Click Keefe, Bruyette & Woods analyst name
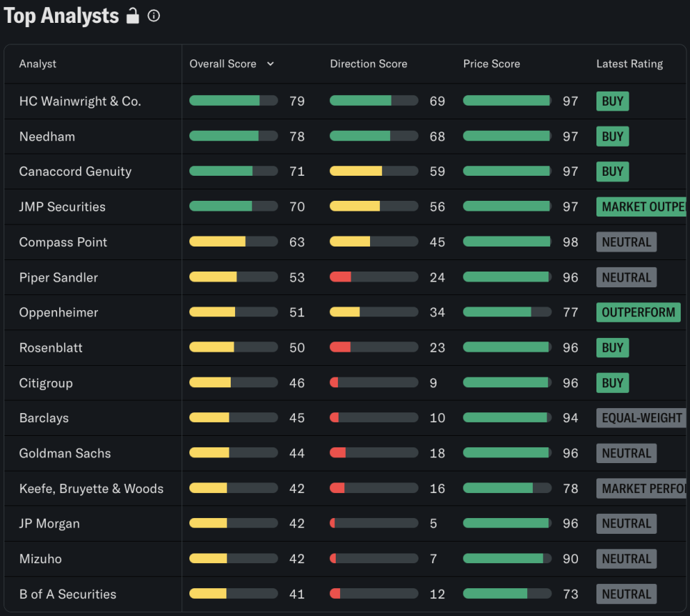Image resolution: width=690 pixels, height=616 pixels. point(91,489)
